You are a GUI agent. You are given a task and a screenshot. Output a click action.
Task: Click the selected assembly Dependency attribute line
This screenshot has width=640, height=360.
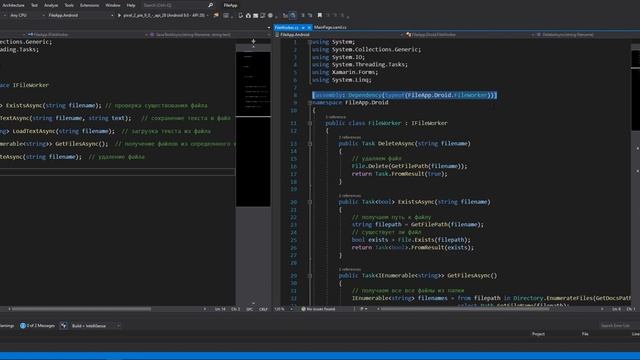pos(404,95)
